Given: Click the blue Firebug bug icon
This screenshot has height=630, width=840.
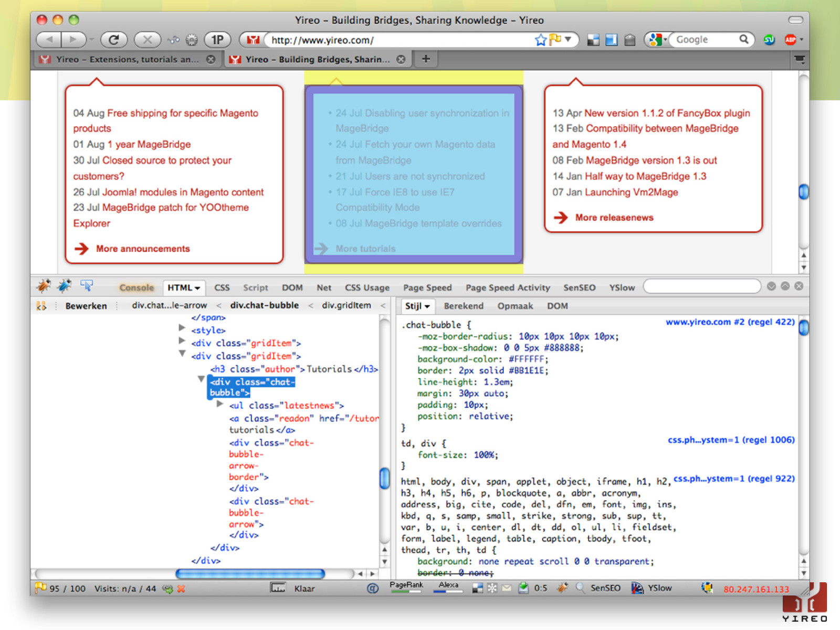Looking at the screenshot, I should coord(65,286).
